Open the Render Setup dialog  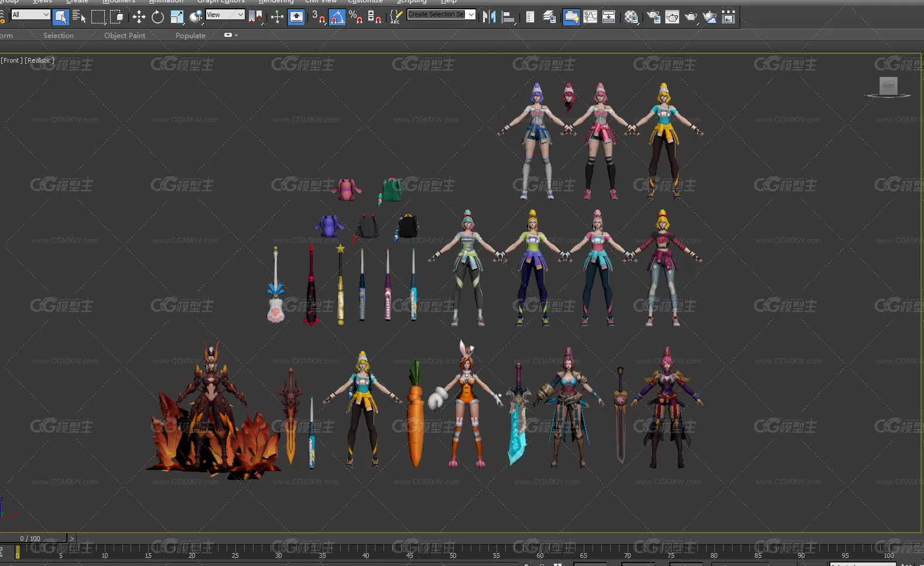tap(653, 17)
